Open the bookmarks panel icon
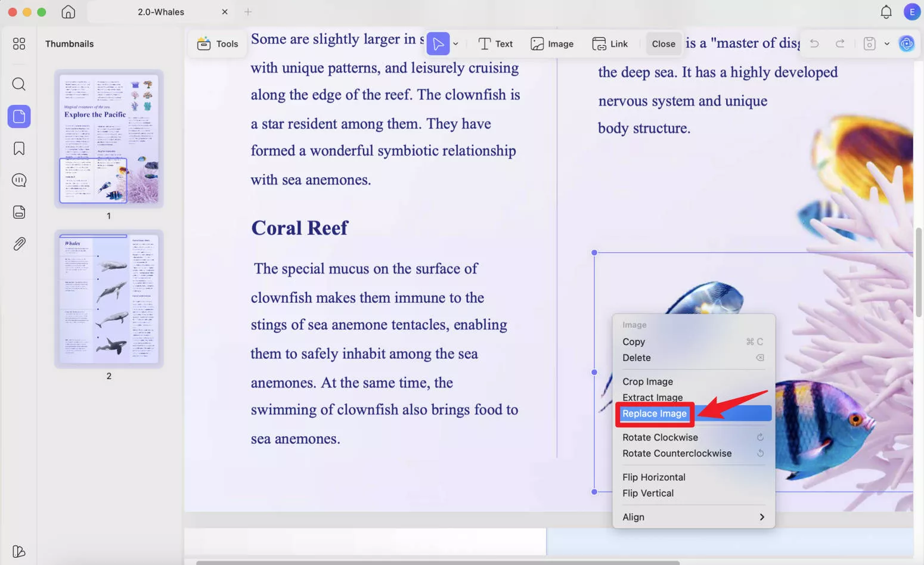 tap(19, 148)
